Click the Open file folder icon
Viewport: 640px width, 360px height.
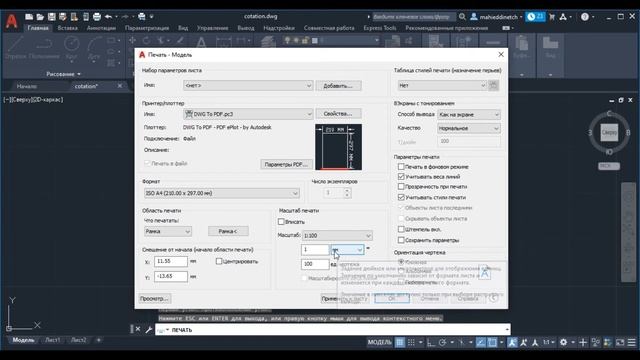click(40, 17)
